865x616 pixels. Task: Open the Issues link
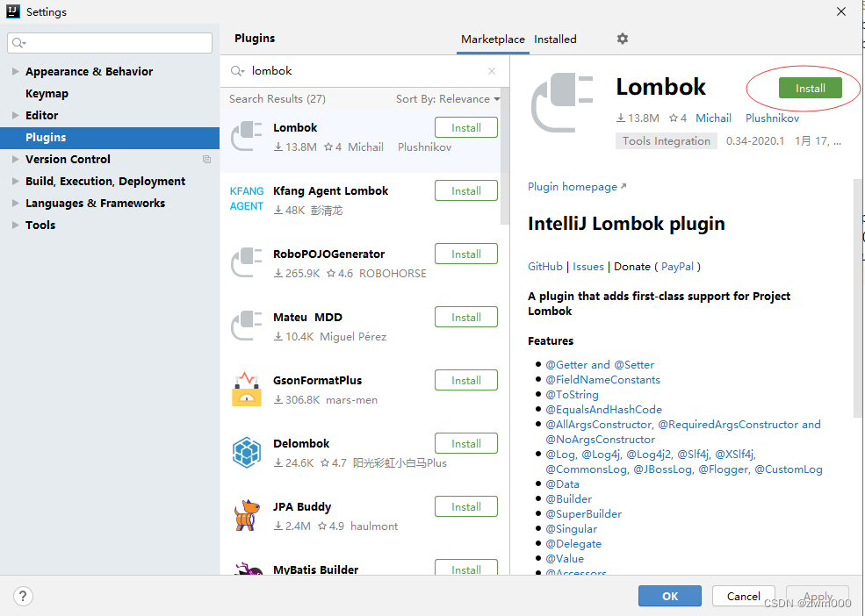pyautogui.click(x=588, y=267)
